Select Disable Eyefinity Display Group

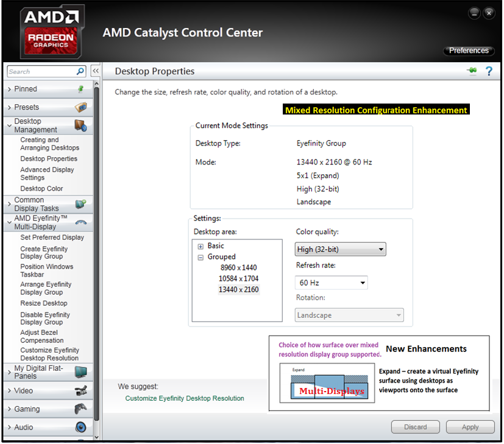click(45, 319)
